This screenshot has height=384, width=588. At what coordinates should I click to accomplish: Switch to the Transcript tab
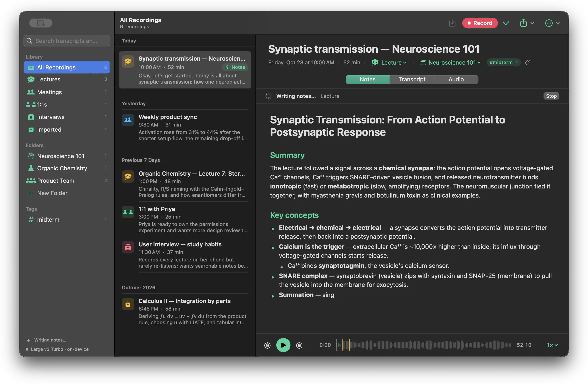pyautogui.click(x=412, y=79)
